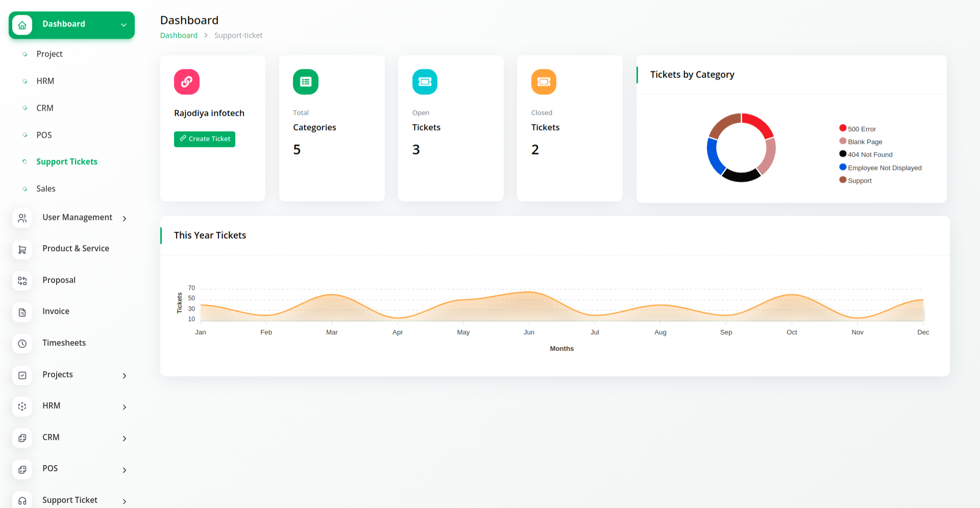The width and height of the screenshot is (980, 508).
Task: Click the teal Open Tickets icon
Action: tap(425, 82)
